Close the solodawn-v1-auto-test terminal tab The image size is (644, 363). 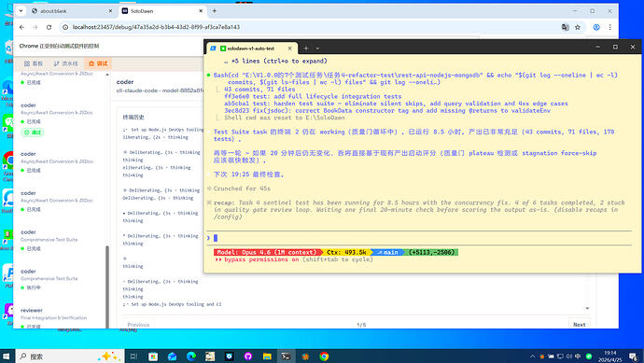290,49
